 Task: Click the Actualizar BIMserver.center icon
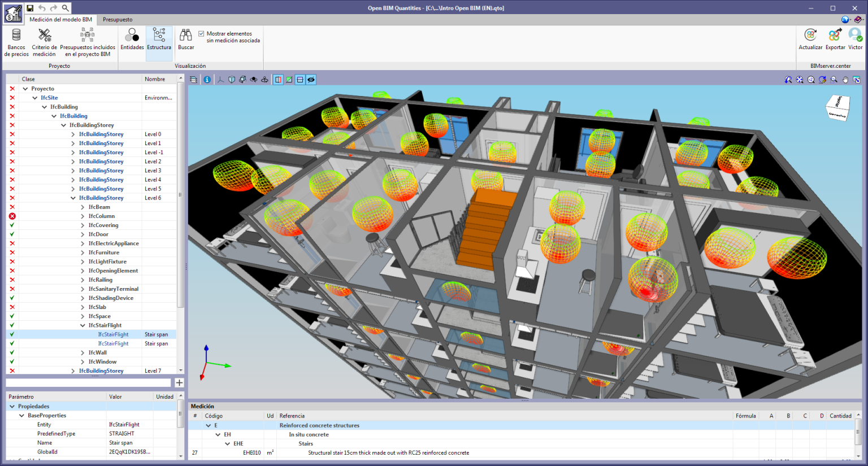point(810,40)
